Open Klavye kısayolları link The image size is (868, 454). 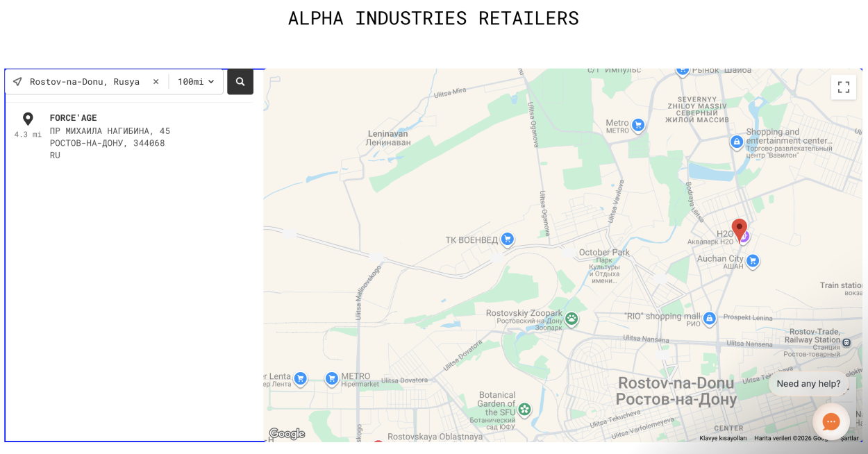(x=723, y=438)
